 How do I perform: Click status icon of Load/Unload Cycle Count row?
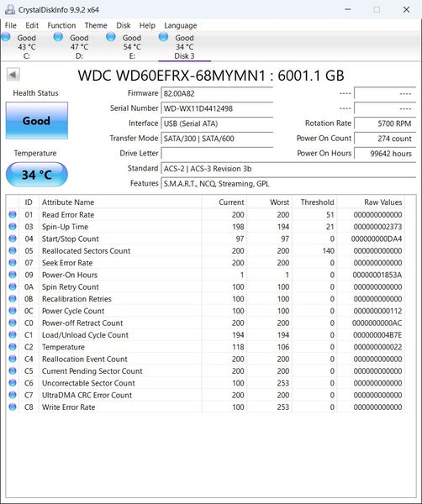[x=13, y=334]
